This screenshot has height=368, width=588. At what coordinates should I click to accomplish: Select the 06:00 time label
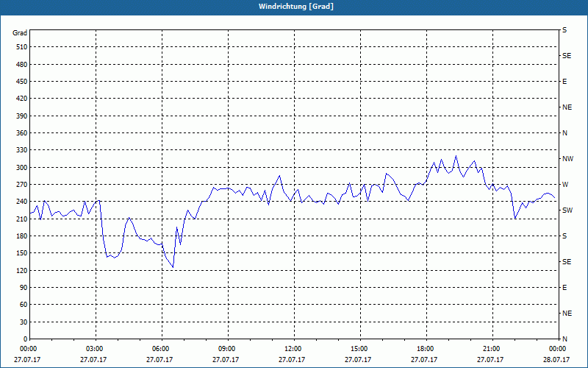(161, 349)
